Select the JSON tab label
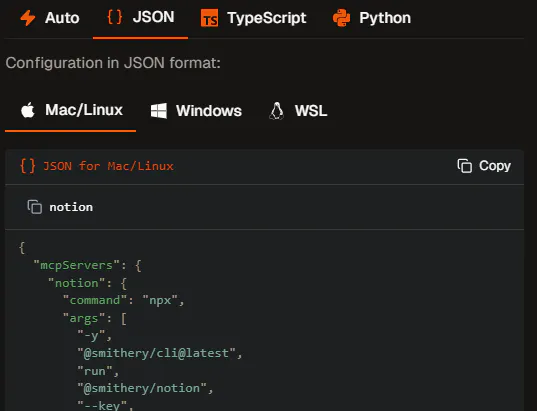 pyautogui.click(x=153, y=17)
